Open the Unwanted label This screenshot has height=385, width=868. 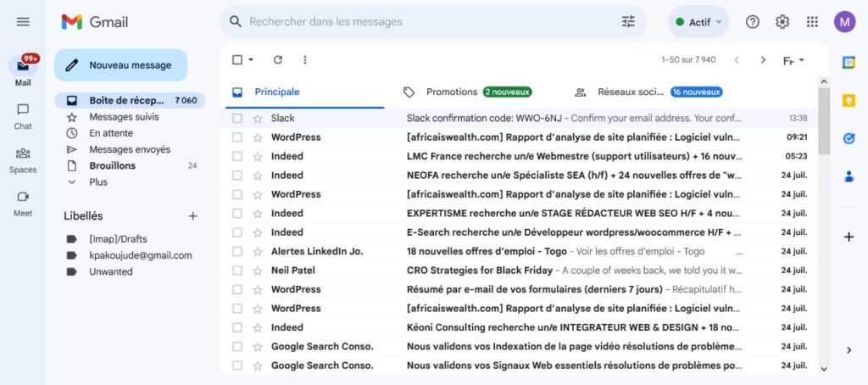point(111,271)
